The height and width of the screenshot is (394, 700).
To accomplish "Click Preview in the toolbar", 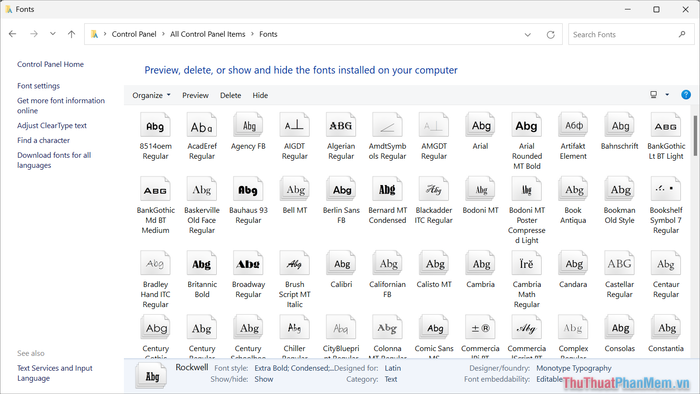I will tap(195, 95).
